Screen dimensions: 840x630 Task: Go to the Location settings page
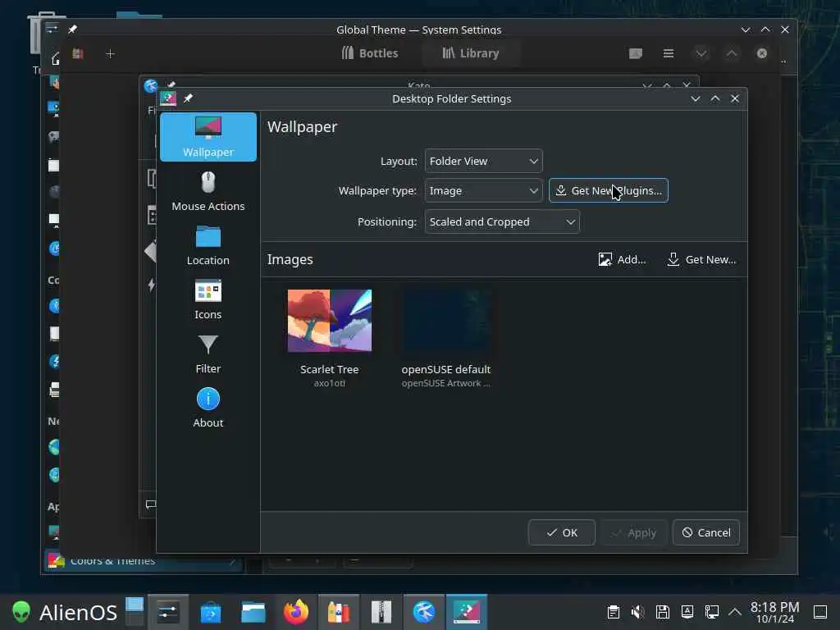208,245
